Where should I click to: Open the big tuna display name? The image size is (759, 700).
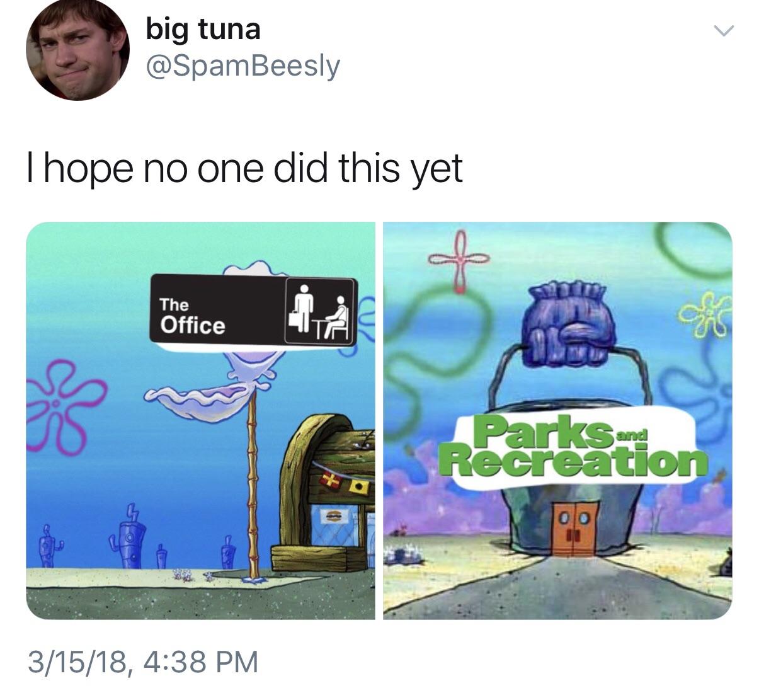[x=203, y=30]
